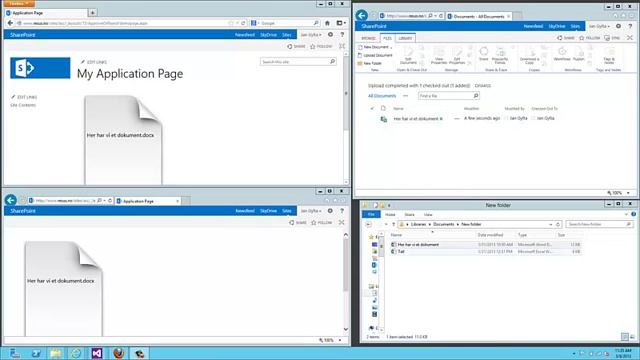Click SYNC in the Documents window
This screenshot has height=360, width=640.
[x=612, y=38]
